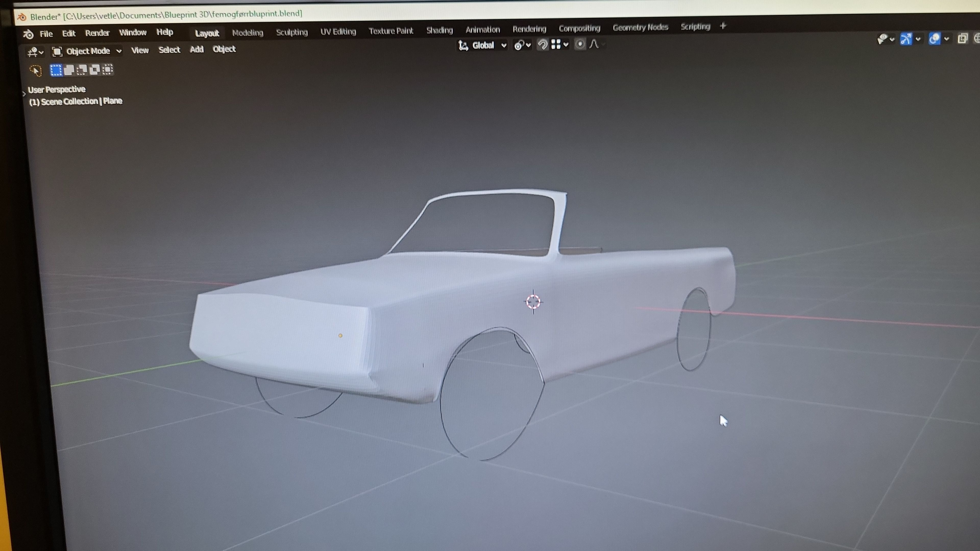Select the Tweak select tool icon
This screenshot has height=551, width=980.
pos(35,70)
